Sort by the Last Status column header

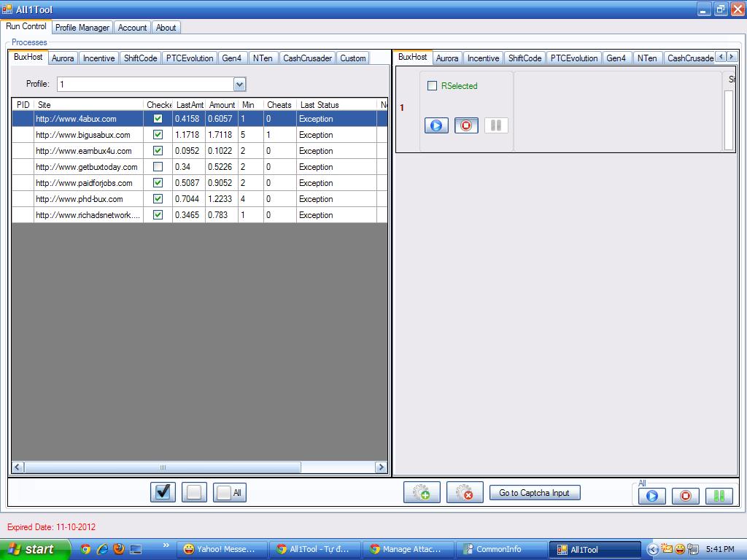(336, 105)
